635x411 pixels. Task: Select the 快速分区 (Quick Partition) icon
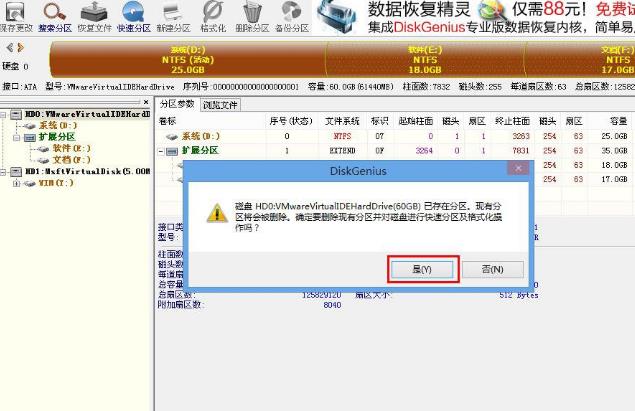tap(134, 13)
